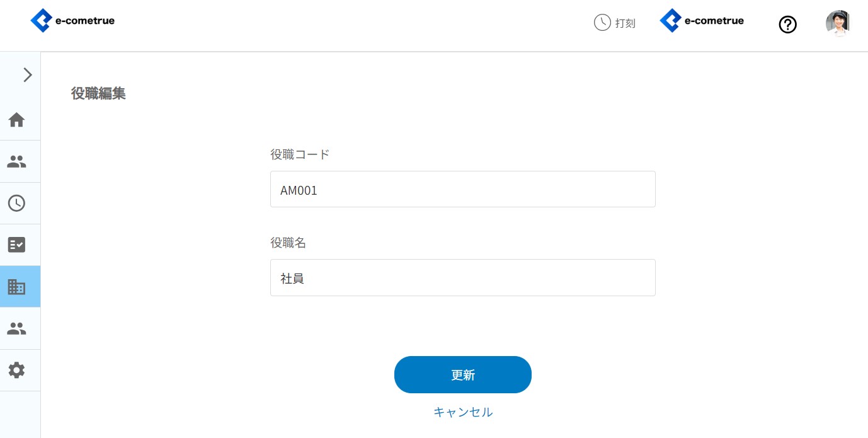Select the highlighted building icon in sidebar
The width and height of the screenshot is (868, 438).
(x=16, y=287)
